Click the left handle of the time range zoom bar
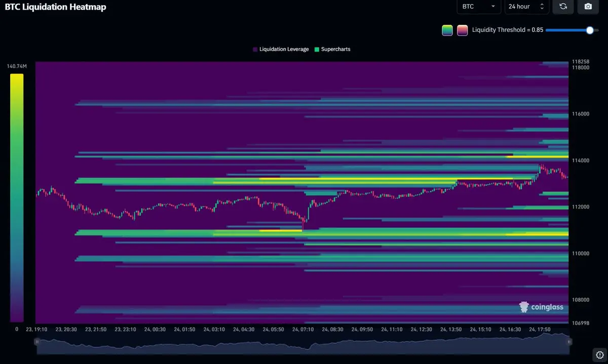Viewport: 608px width, 364px height. coord(36,342)
